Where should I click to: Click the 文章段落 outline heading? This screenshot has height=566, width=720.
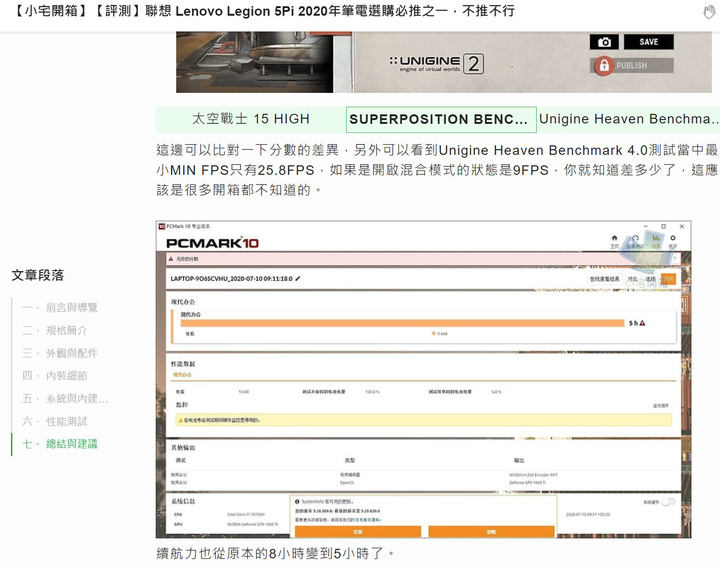point(38,275)
